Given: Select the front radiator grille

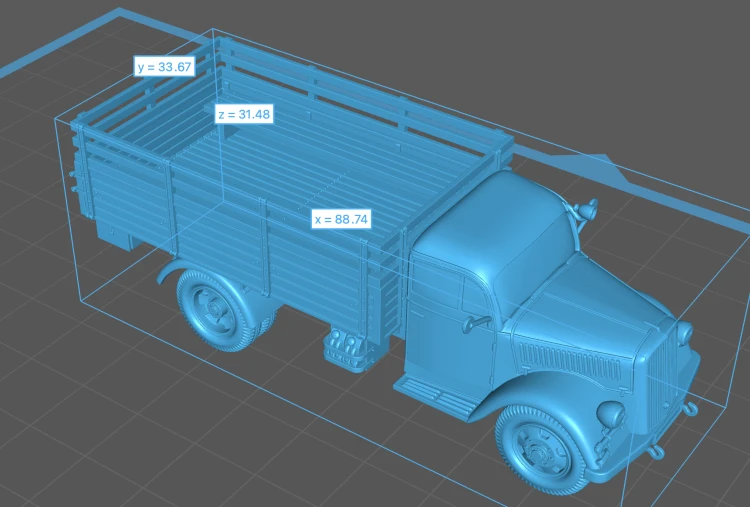Looking at the screenshot, I should click(x=663, y=375).
